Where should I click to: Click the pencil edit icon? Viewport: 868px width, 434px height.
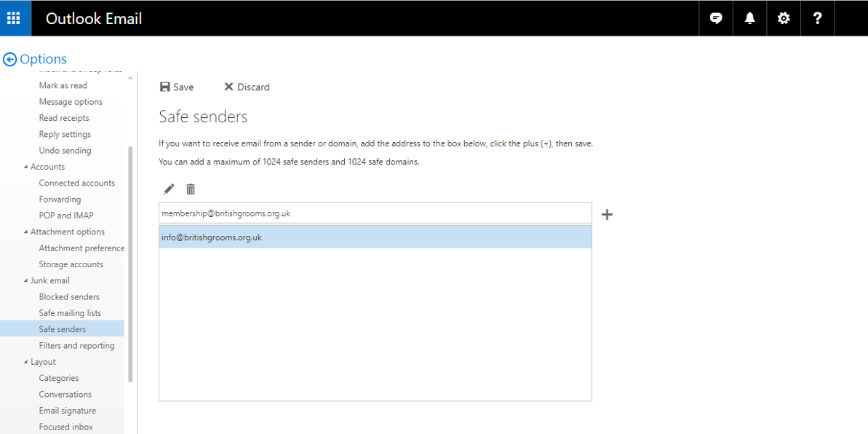click(x=169, y=189)
